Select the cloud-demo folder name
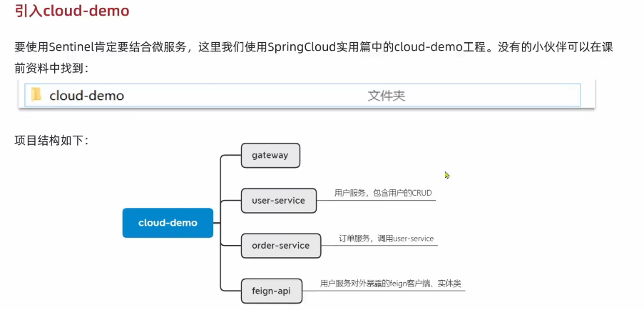 [87, 96]
